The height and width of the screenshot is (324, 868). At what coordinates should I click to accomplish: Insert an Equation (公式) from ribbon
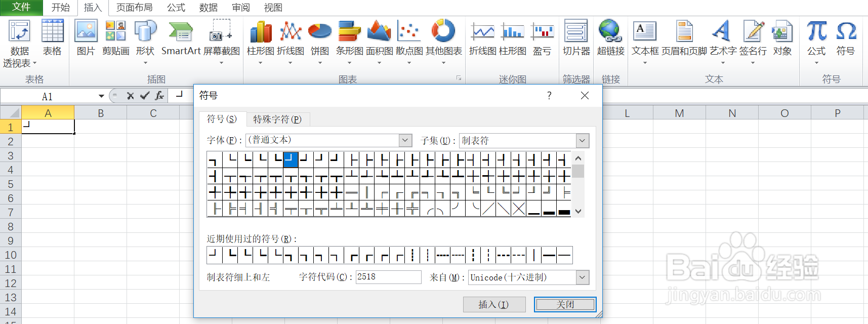click(x=816, y=43)
